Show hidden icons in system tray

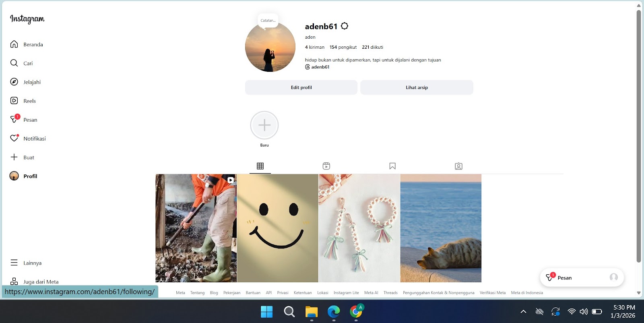click(x=523, y=311)
